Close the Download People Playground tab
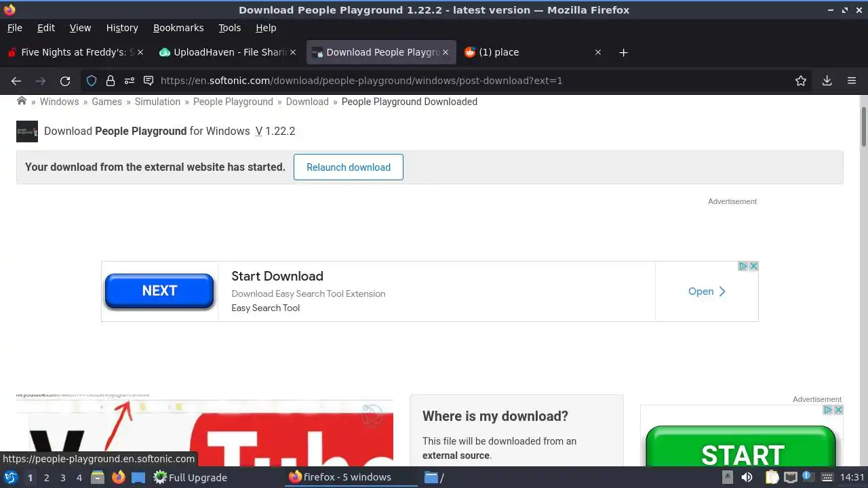 point(446,52)
